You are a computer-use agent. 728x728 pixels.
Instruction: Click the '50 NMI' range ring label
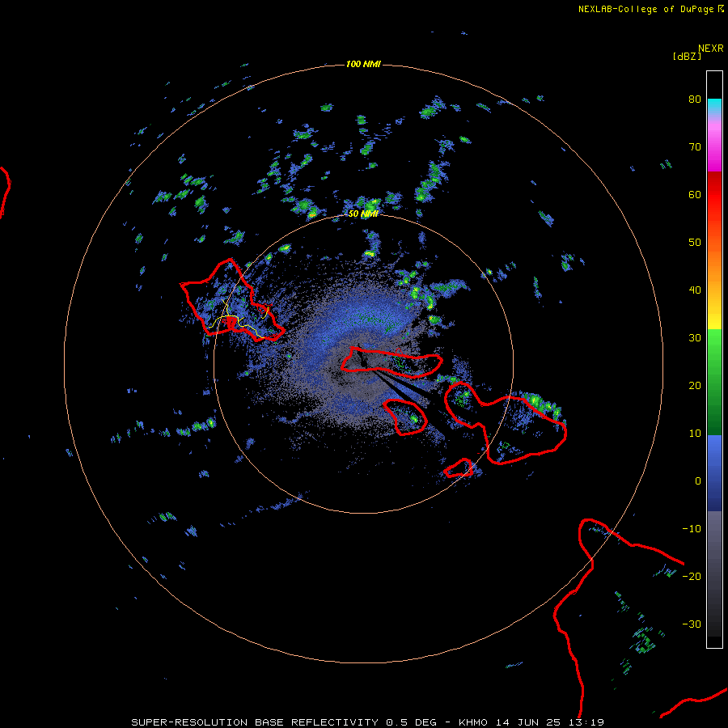tap(363, 214)
